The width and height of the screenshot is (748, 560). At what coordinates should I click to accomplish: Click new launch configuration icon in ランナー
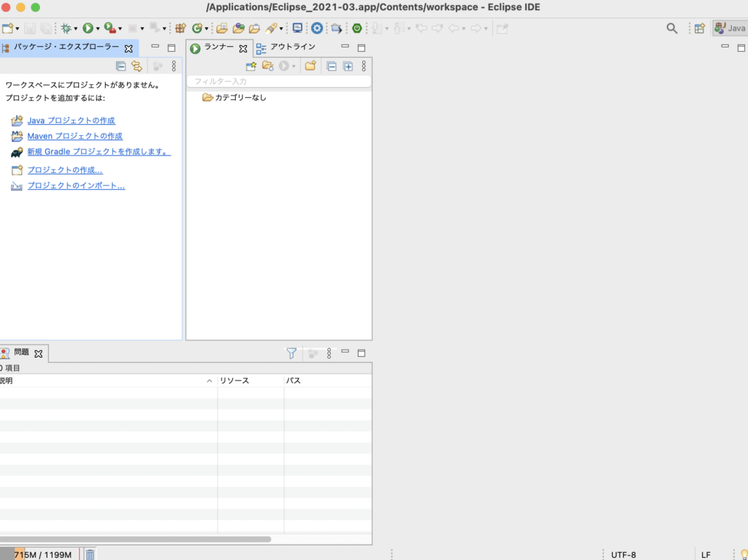pyautogui.click(x=251, y=66)
